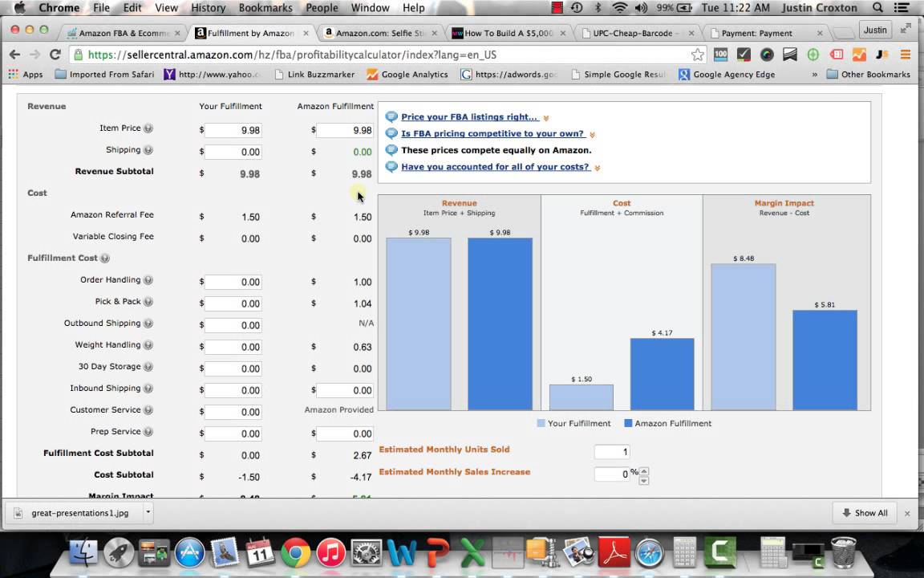Increase Estimated Monthly Sales Increase stepper

(x=643, y=470)
